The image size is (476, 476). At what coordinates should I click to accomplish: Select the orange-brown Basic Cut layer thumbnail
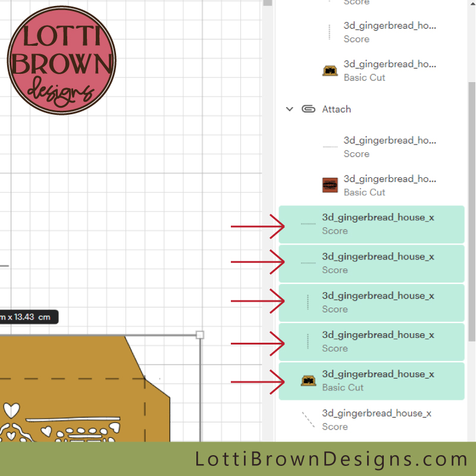(330, 185)
